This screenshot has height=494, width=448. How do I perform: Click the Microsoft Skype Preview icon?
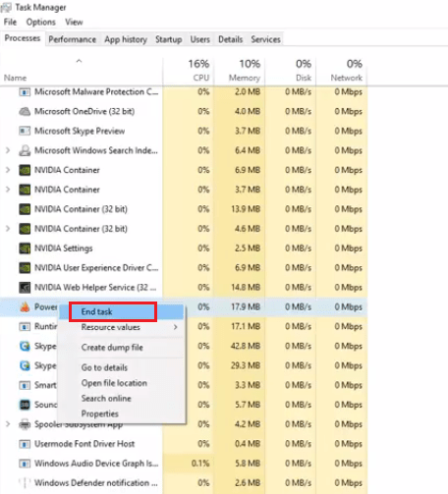(x=25, y=132)
